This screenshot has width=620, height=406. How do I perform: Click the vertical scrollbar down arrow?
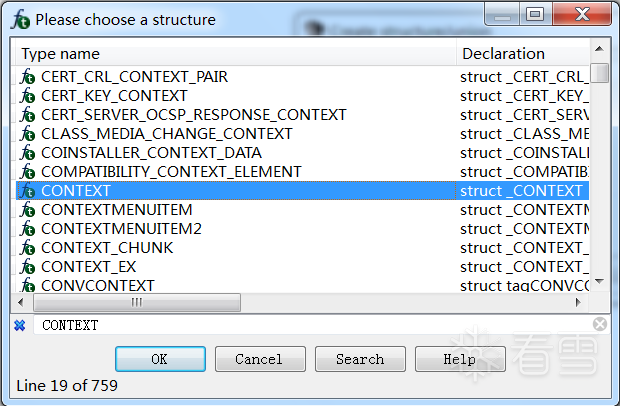(x=599, y=281)
